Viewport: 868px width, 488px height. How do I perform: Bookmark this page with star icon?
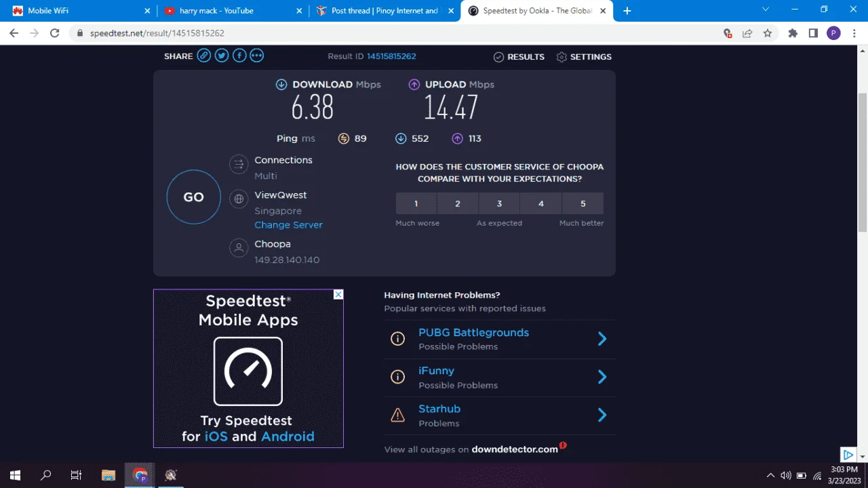point(768,33)
